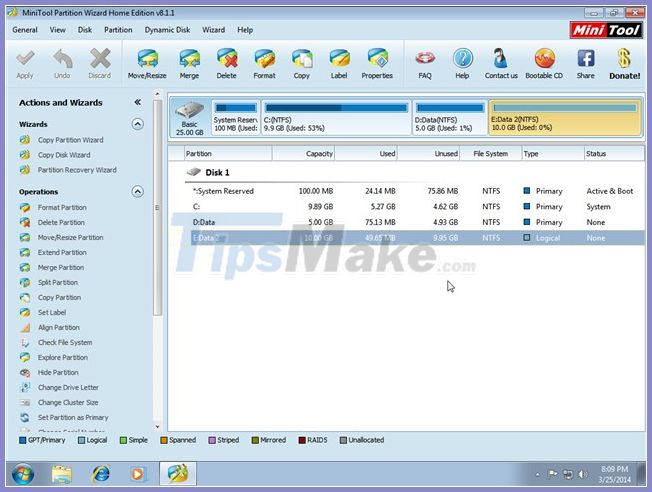Screen dimensions: 652x492
Task: Sort by the File System column header
Action: (491, 153)
